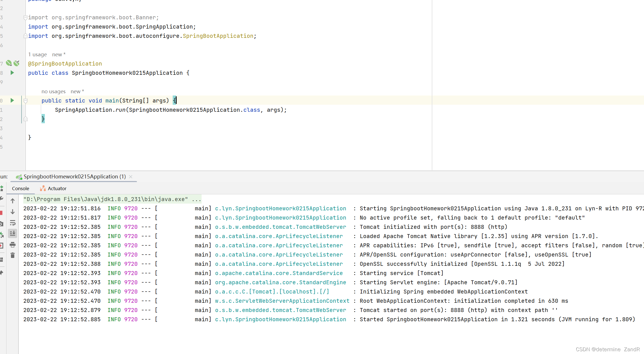Toggle scroll to end of console

pyautogui.click(x=13, y=233)
